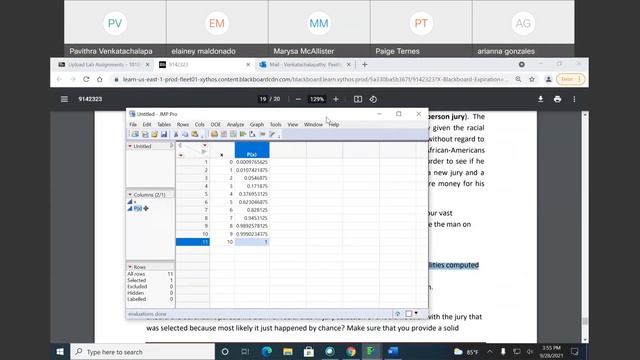Screen dimensions: 640x360
Task: Click the yellow folder icon in JMP toolbar
Action: (154, 134)
